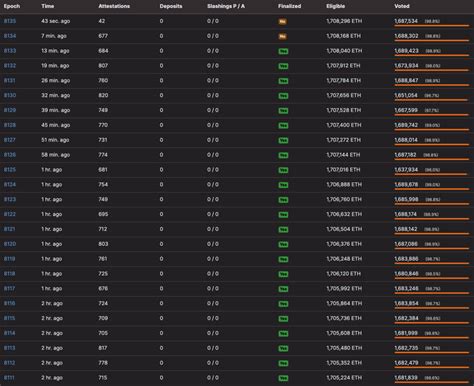Follow the epoch 8111 link
The width and height of the screenshot is (474, 386).
pyautogui.click(x=9, y=378)
